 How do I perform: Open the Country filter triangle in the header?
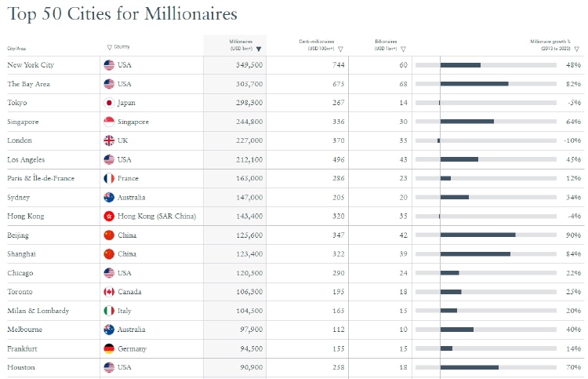point(110,47)
